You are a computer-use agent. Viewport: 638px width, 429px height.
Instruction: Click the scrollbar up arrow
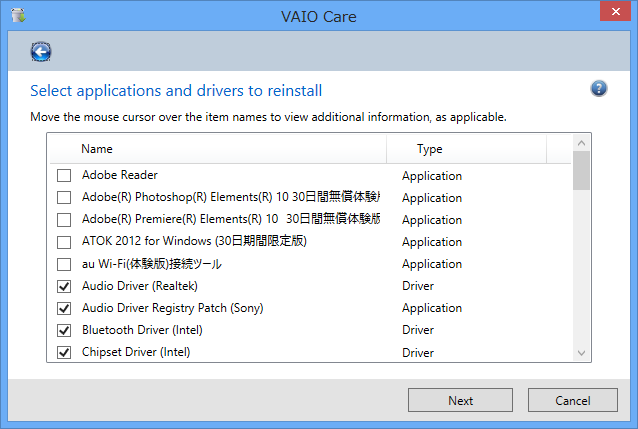[x=581, y=143]
